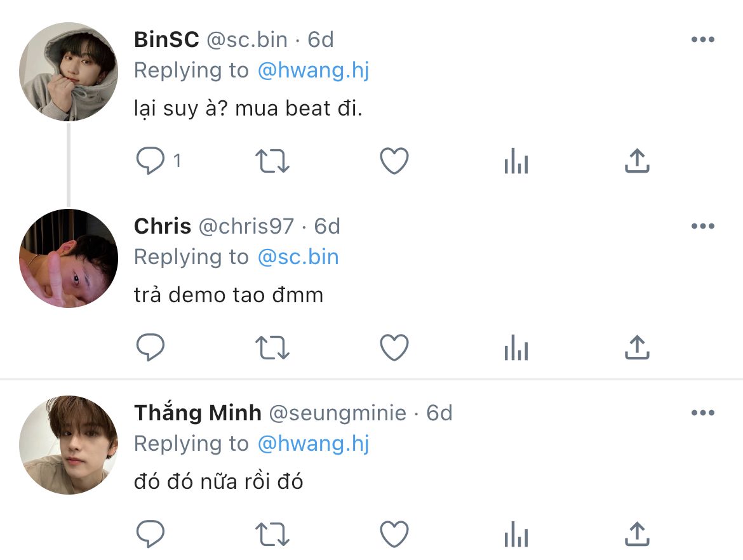
Task: Open Chris's profile picture
Action: tap(69, 258)
